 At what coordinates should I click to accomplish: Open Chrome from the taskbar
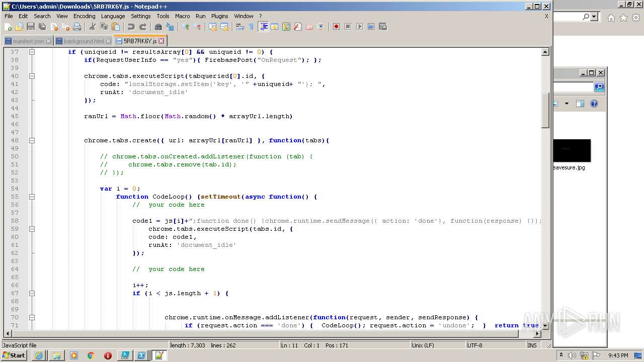(91, 355)
